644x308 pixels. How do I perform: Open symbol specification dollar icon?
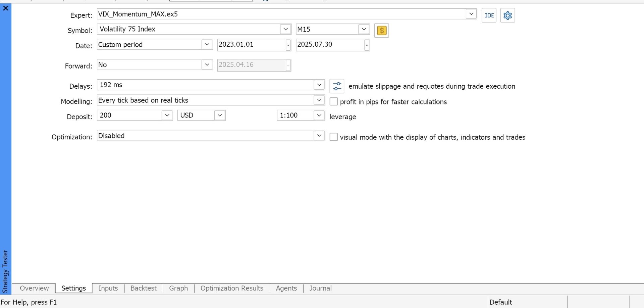[x=381, y=31]
